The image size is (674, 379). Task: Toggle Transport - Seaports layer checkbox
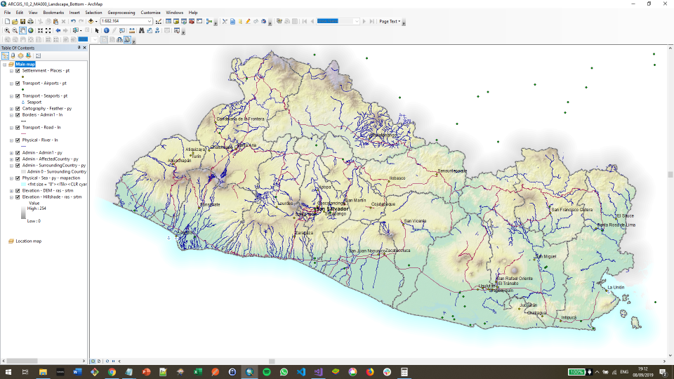[18, 96]
